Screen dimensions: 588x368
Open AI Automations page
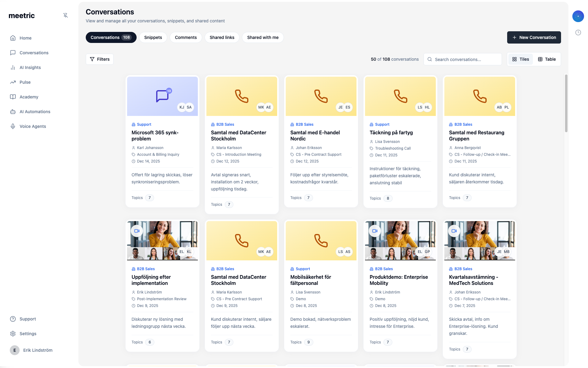35,112
